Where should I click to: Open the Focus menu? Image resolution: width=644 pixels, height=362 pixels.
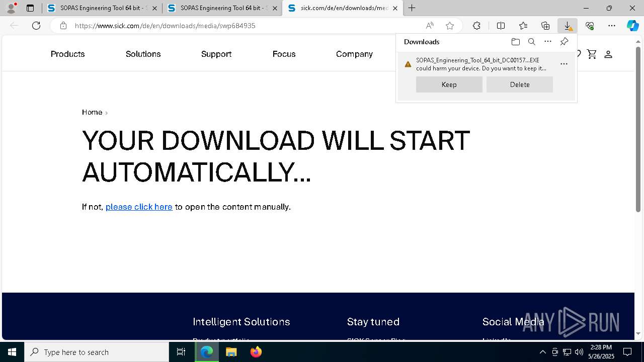point(284,54)
